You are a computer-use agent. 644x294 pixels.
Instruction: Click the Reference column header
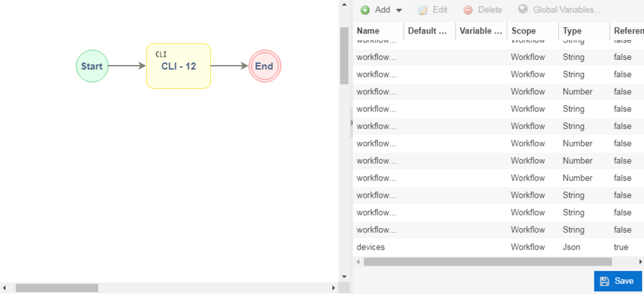(628, 31)
